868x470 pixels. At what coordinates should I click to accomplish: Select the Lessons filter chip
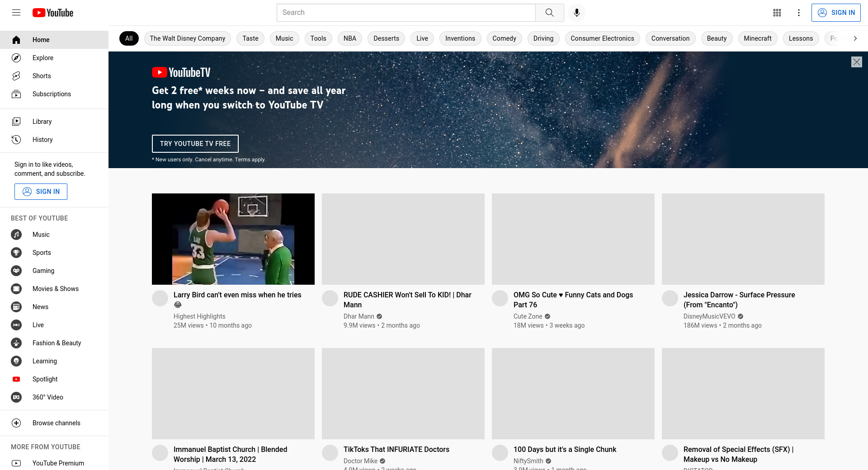point(801,38)
